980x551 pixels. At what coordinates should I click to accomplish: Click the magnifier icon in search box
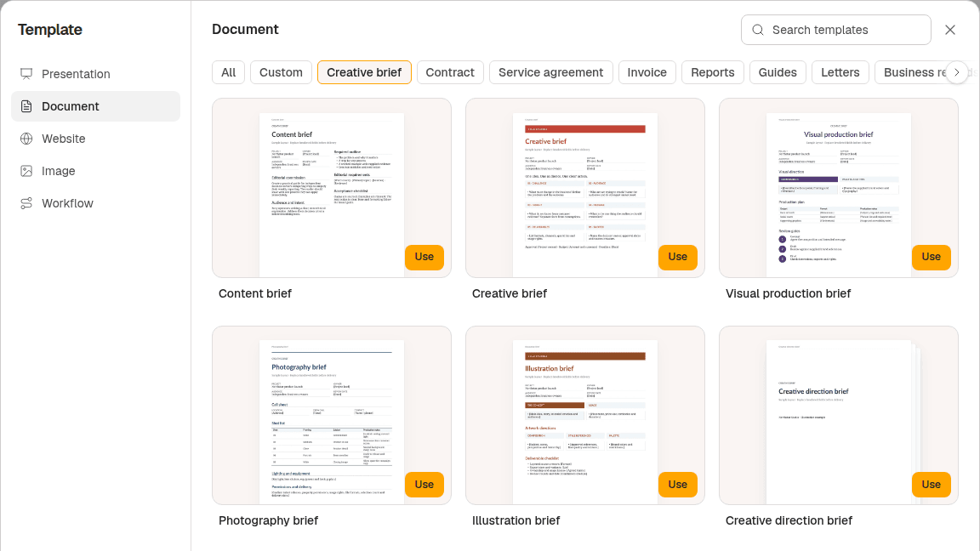(x=757, y=30)
